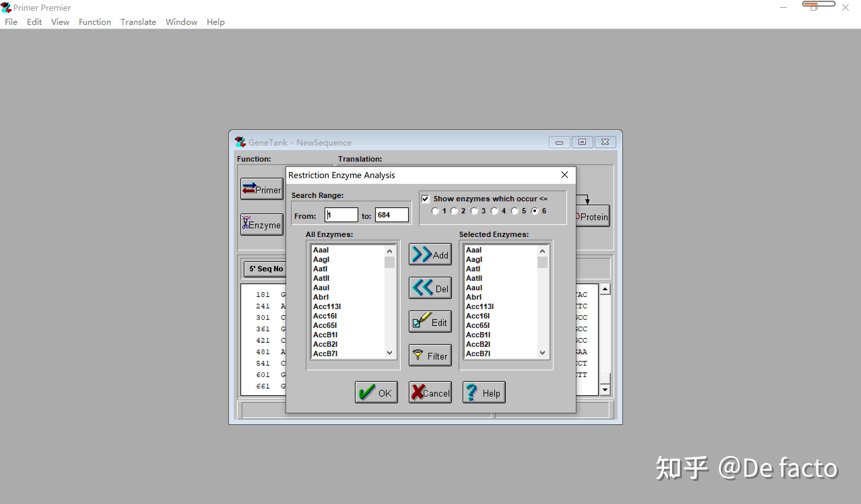Open the Enzyme function button
Image resolution: width=861 pixels, height=504 pixels.
coord(262,225)
